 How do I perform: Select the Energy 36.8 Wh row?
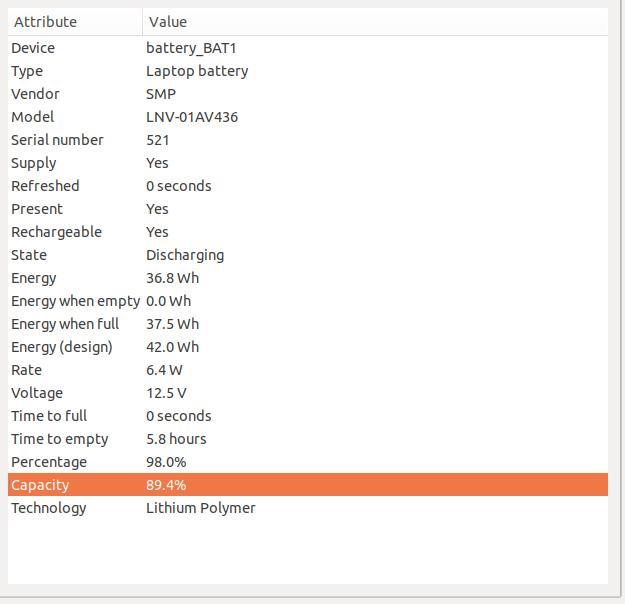[308, 278]
